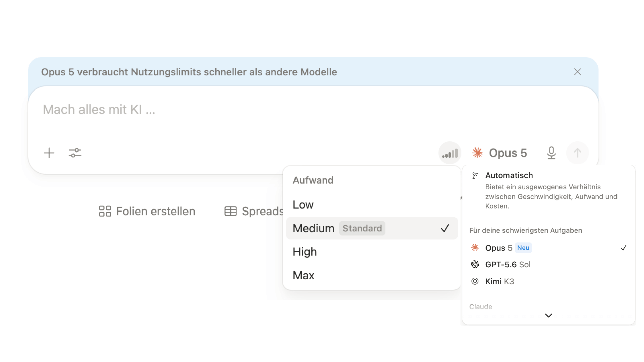Click the plus attachment icon
Screen dimensions: 644x362
(x=49, y=153)
